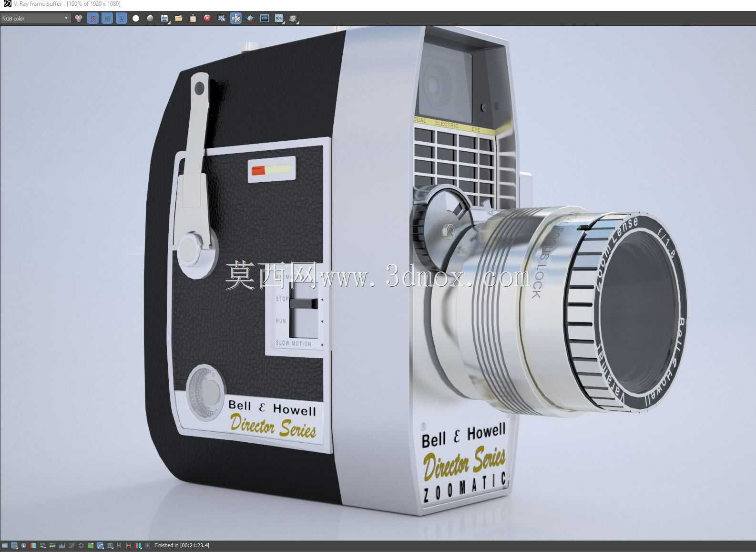Toggle monochromatic mode
Viewport: 756px width, 552px height.
pos(150,19)
